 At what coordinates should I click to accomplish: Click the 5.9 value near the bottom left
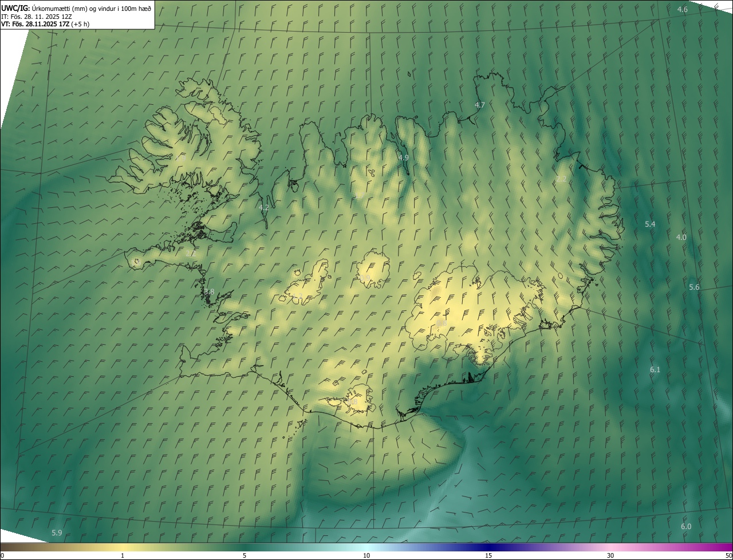tap(57, 533)
